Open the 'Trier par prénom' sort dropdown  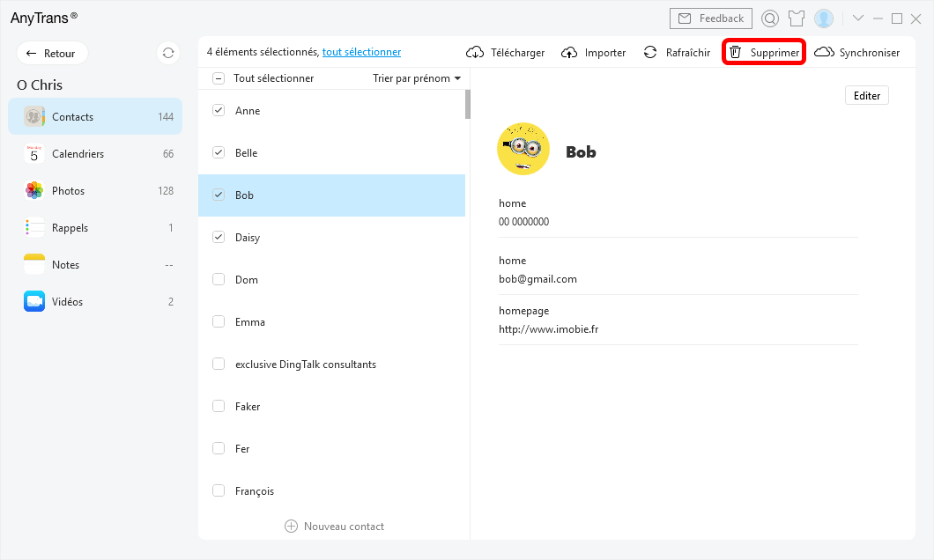(417, 78)
